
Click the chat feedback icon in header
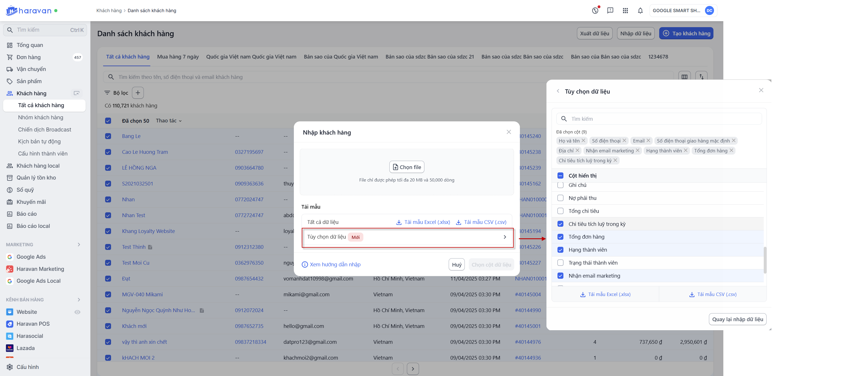click(x=610, y=10)
